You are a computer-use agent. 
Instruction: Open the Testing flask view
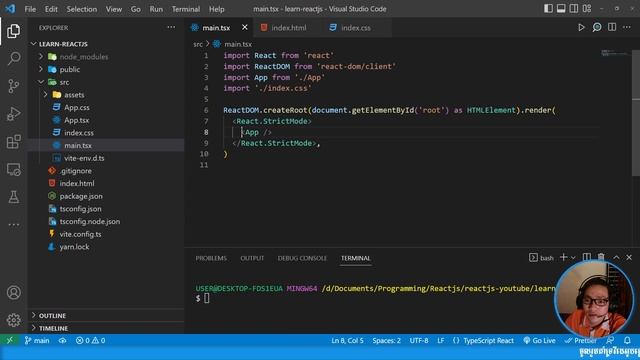pyautogui.click(x=13, y=197)
